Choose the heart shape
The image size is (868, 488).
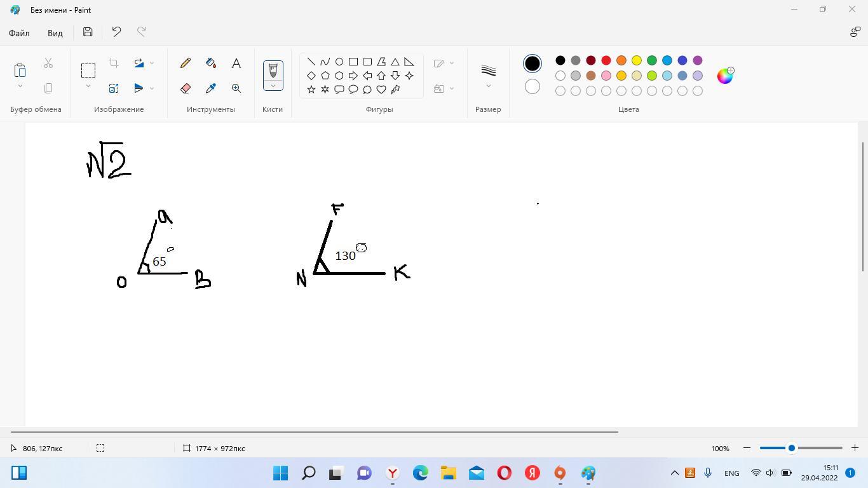pyautogui.click(x=381, y=90)
